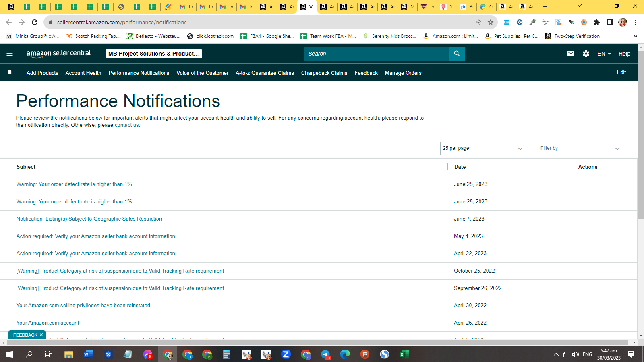
Task: Expand the 25 per page dropdown
Action: coord(482,148)
